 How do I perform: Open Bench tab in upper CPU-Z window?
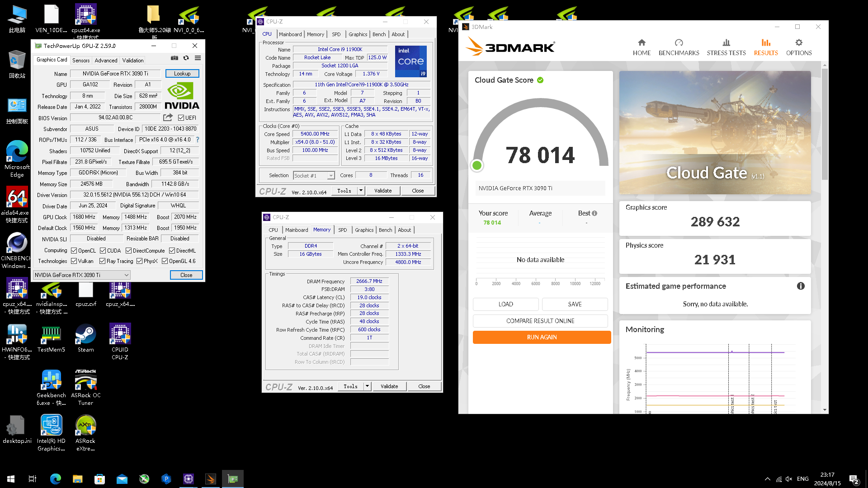379,34
